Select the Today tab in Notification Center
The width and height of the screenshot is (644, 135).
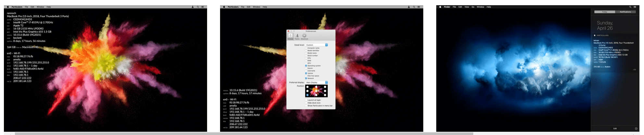604,12
